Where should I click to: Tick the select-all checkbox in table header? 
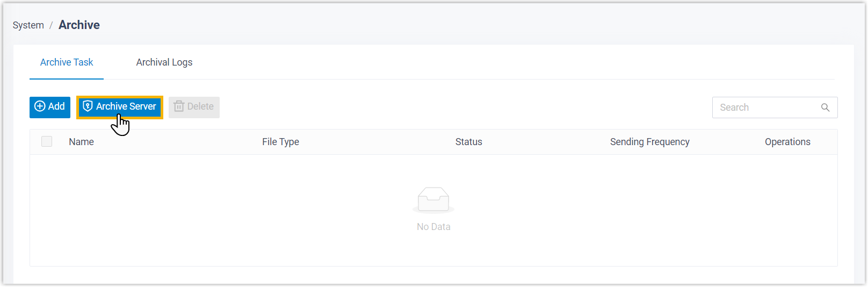click(x=47, y=141)
